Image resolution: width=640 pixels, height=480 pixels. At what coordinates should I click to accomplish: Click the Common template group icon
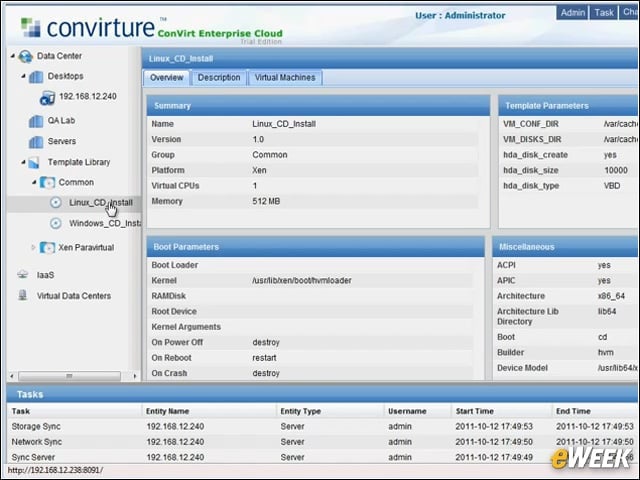(x=47, y=182)
